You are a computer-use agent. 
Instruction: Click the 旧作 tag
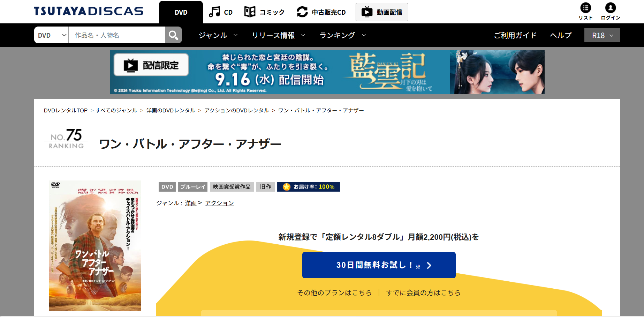[266, 187]
